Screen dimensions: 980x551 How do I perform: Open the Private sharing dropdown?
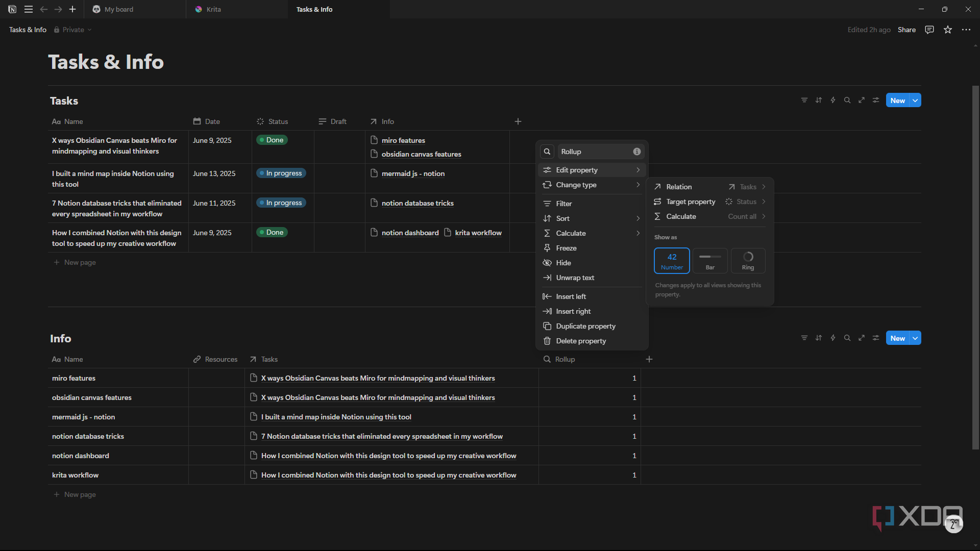click(73, 30)
